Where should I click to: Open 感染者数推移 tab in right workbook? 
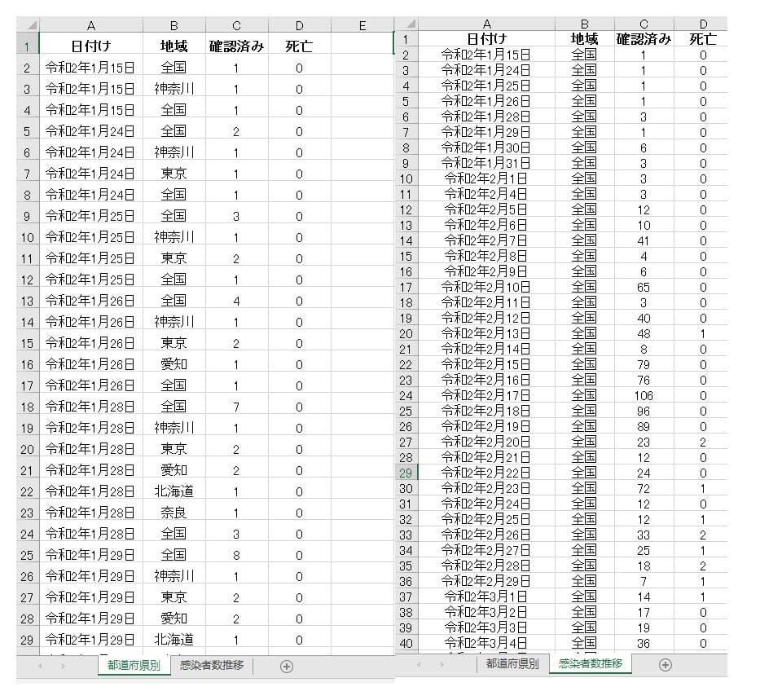[x=590, y=663]
